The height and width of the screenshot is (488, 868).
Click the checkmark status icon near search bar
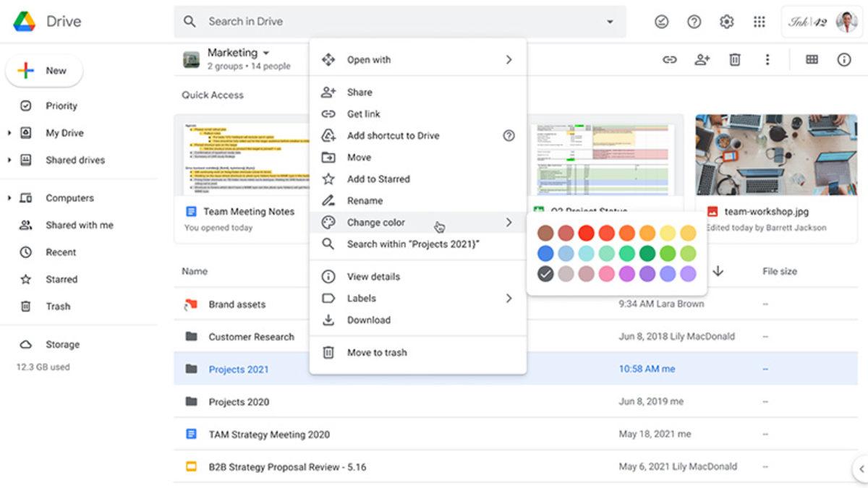(x=661, y=21)
